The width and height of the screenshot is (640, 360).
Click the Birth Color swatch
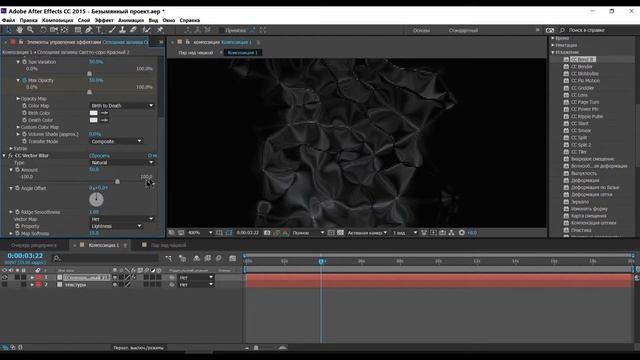(93, 113)
